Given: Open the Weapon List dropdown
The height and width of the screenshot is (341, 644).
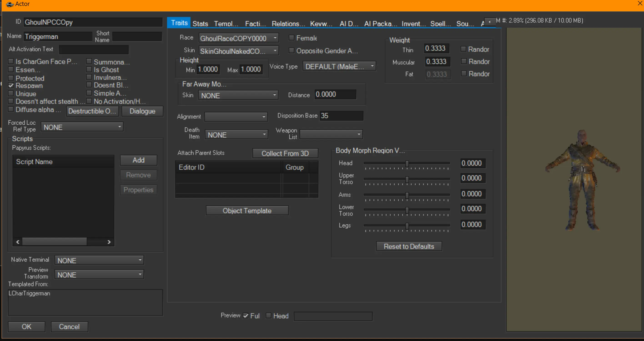Looking at the screenshot, I should tap(331, 134).
